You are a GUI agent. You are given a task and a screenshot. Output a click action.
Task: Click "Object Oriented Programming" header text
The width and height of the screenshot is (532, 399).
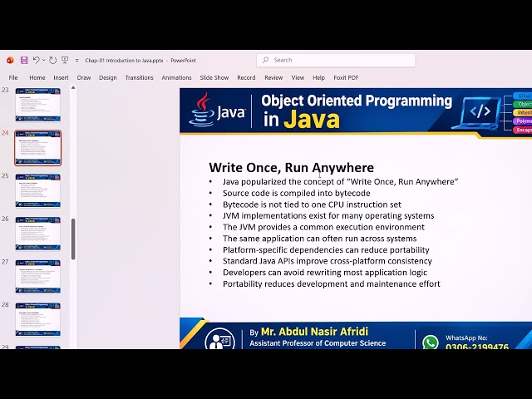[x=357, y=101]
